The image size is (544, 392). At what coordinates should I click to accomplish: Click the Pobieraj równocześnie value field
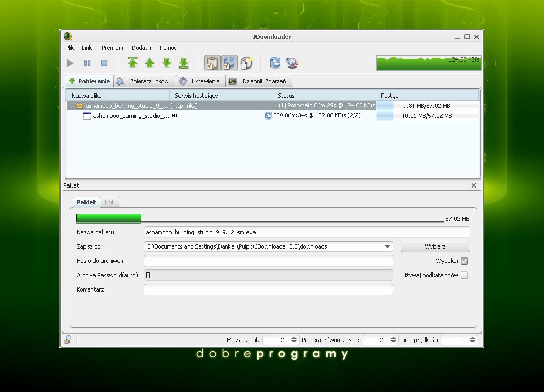point(376,340)
